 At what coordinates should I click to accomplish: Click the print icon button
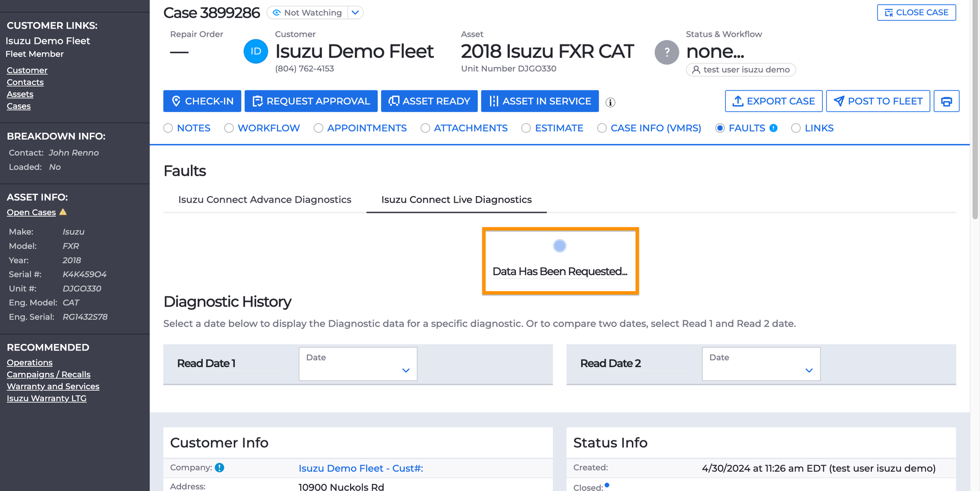pyautogui.click(x=946, y=101)
